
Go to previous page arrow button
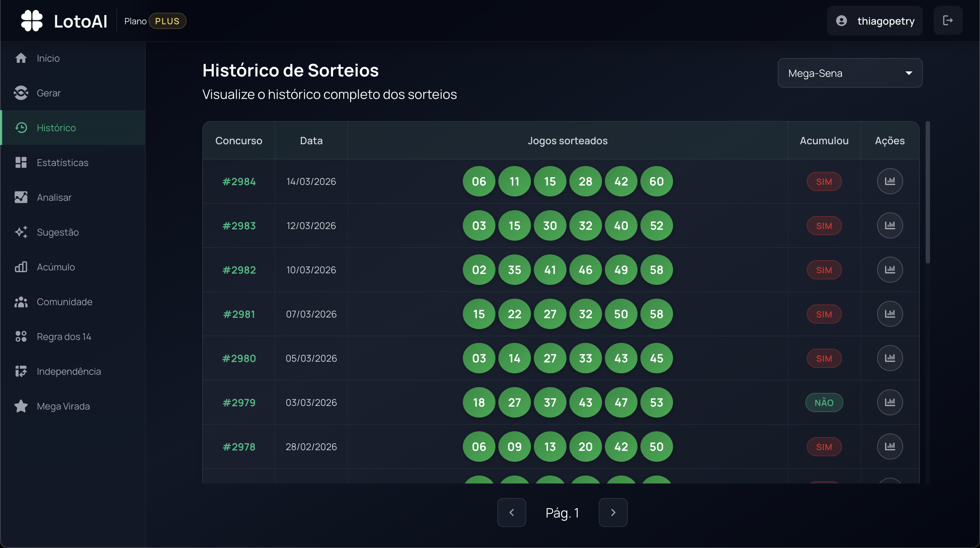[512, 512]
